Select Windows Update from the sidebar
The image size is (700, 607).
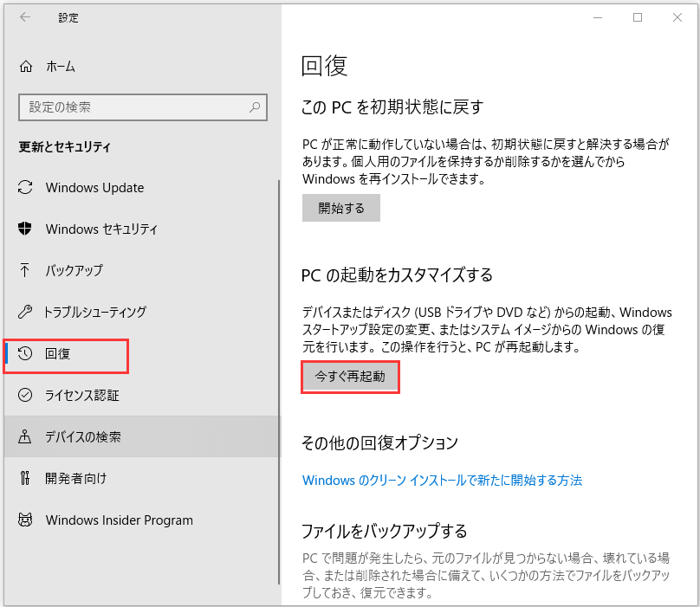[95, 187]
